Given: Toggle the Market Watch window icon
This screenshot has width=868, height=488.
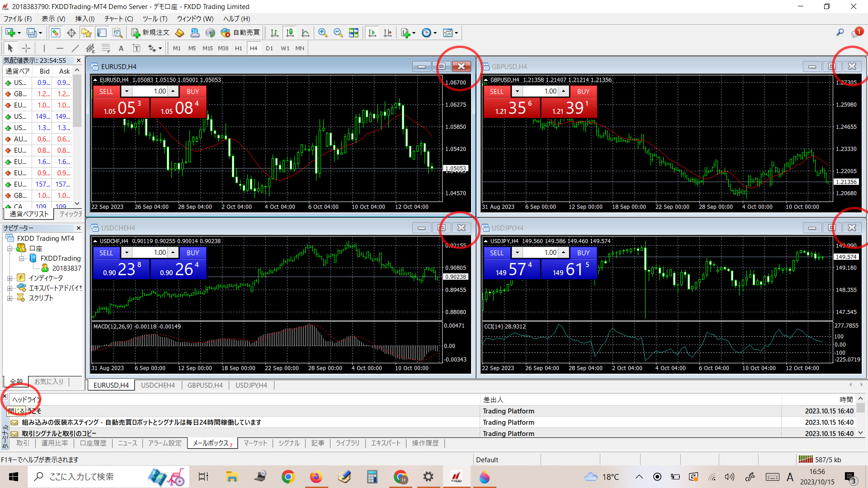Looking at the screenshot, I should (x=56, y=33).
